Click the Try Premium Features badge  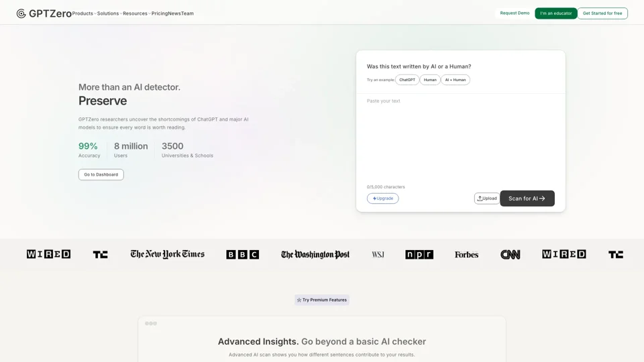pos(322,300)
